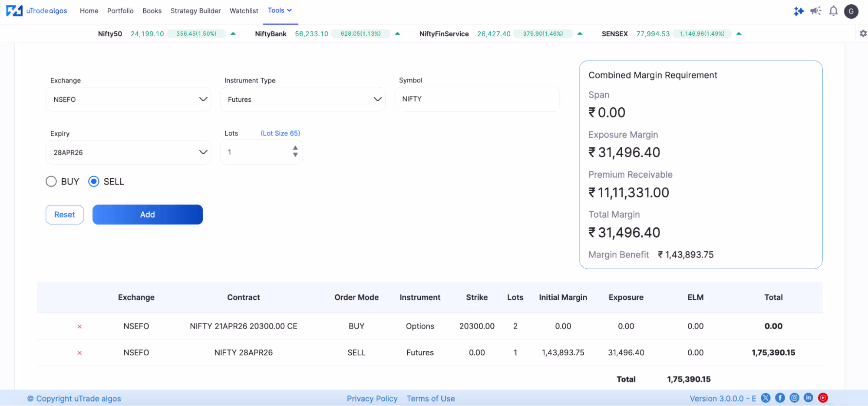868x406 pixels.
Task: Open the Facebook social link
Action: (780, 398)
